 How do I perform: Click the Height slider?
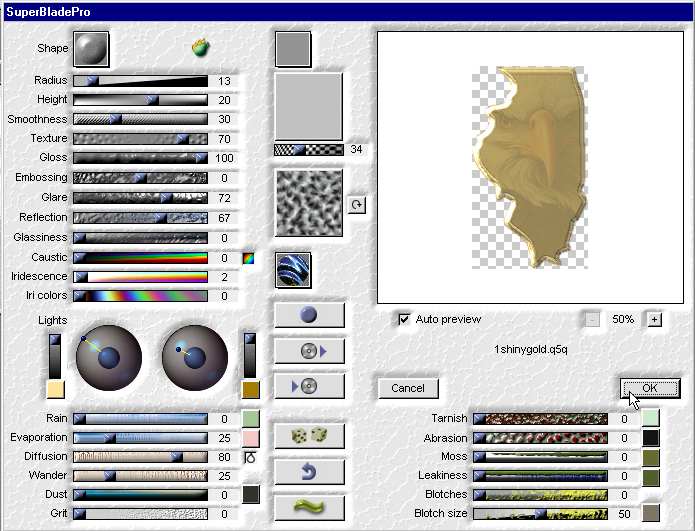pos(140,100)
